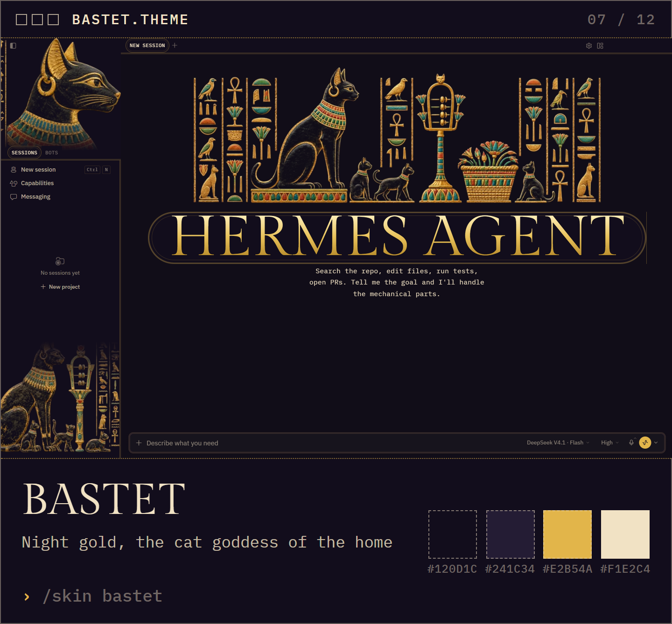The image size is (672, 624).
Task: Click New session in the sidebar
Action: click(61, 170)
